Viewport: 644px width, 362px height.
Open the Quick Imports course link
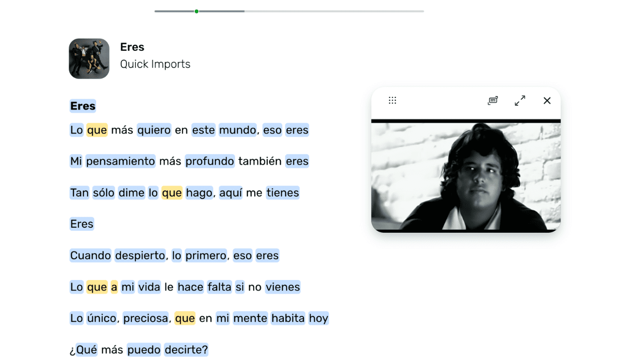(x=155, y=64)
